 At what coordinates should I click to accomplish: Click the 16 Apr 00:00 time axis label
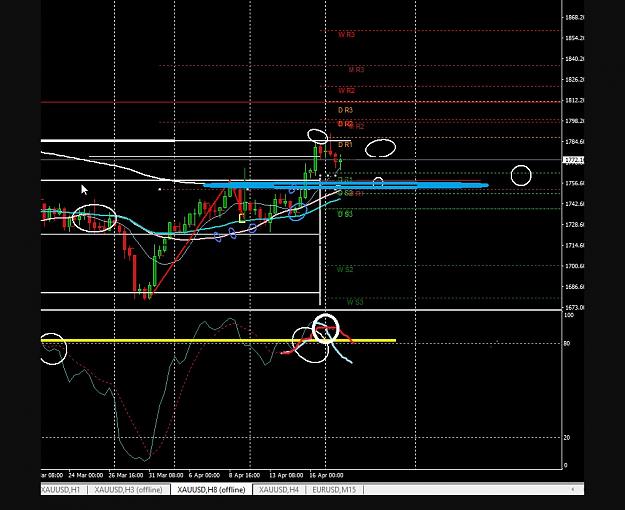326,475
